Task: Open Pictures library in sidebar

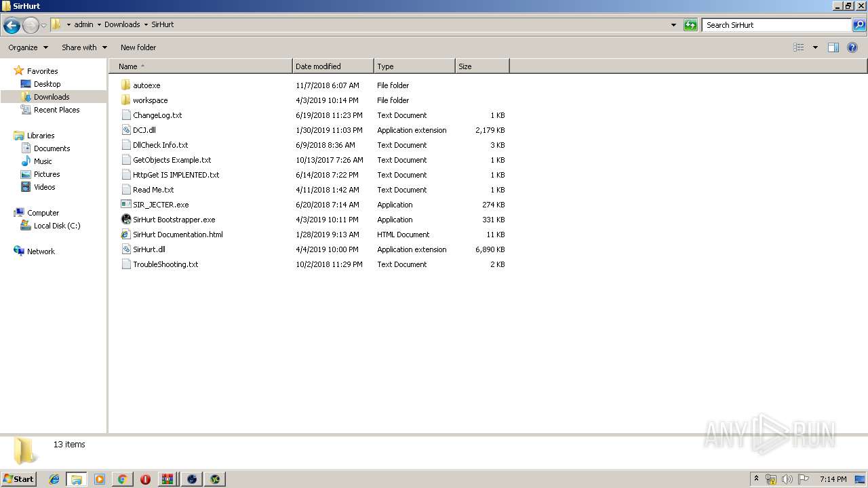Action: (47, 174)
